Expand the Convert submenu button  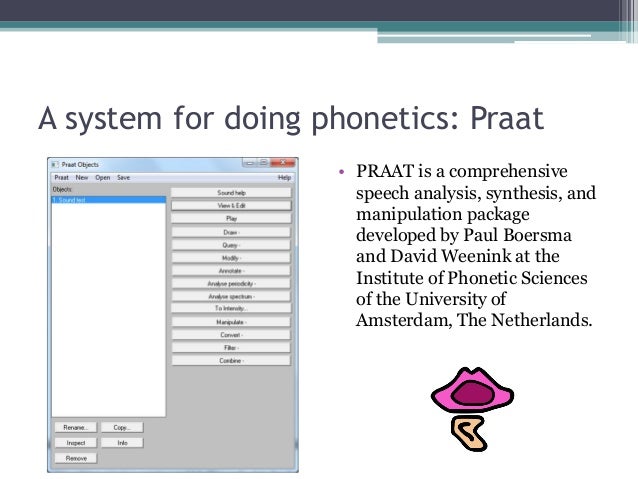231,335
